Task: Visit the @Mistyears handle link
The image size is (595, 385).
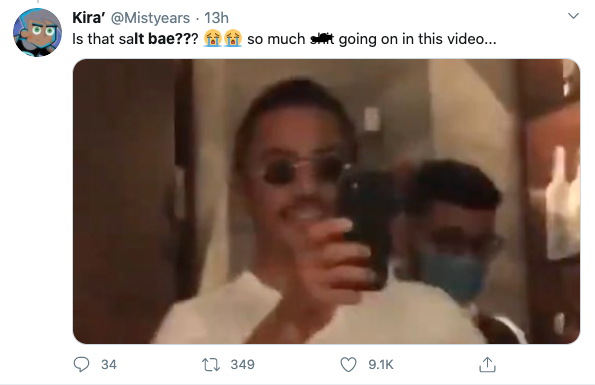Action: (x=150, y=18)
